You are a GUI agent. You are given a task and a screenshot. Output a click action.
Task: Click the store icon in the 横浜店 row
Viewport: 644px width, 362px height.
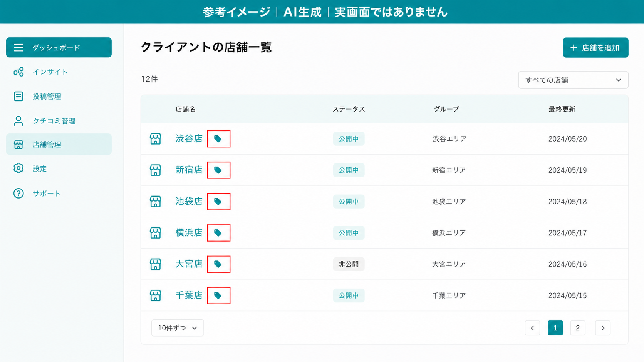click(156, 233)
